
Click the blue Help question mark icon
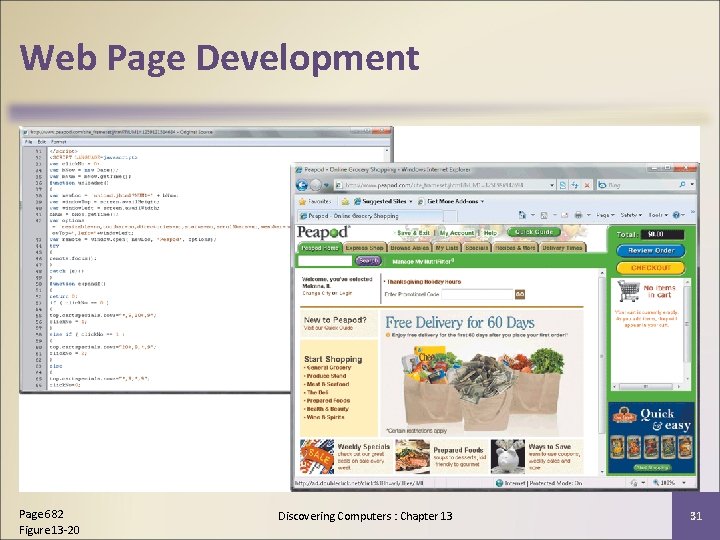pyautogui.click(x=676, y=215)
